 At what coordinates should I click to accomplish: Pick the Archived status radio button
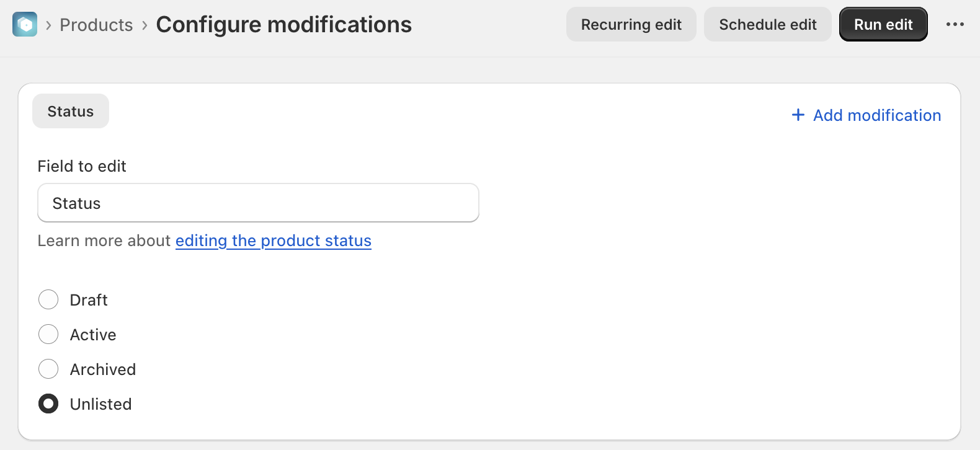click(48, 369)
